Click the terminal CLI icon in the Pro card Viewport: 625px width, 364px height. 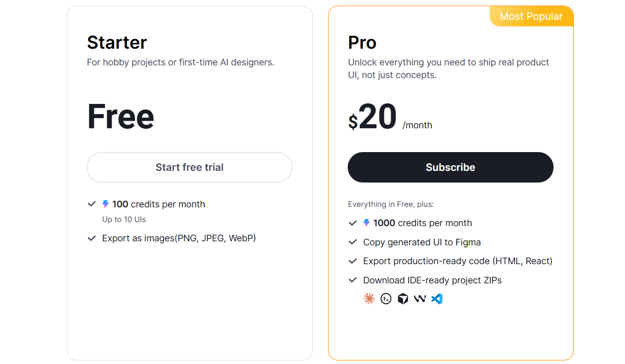[x=386, y=299]
